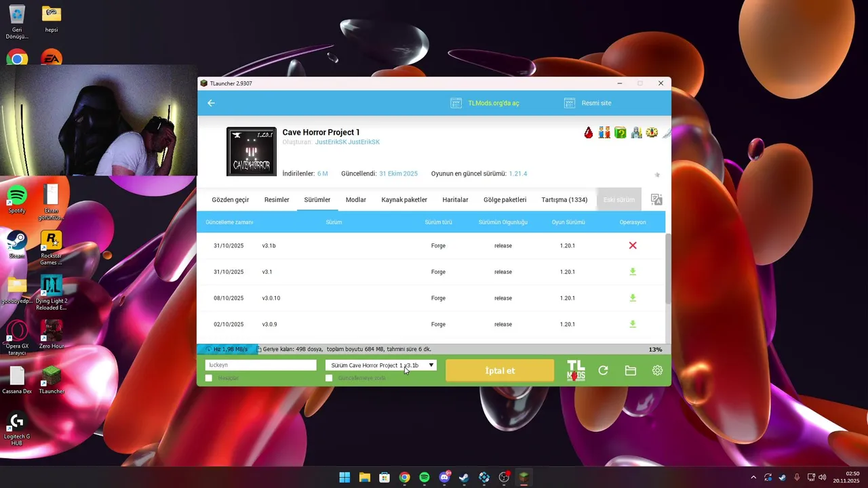Expand hidden system tray icons chevron
Image resolution: width=868 pixels, height=488 pixels.
click(x=753, y=477)
